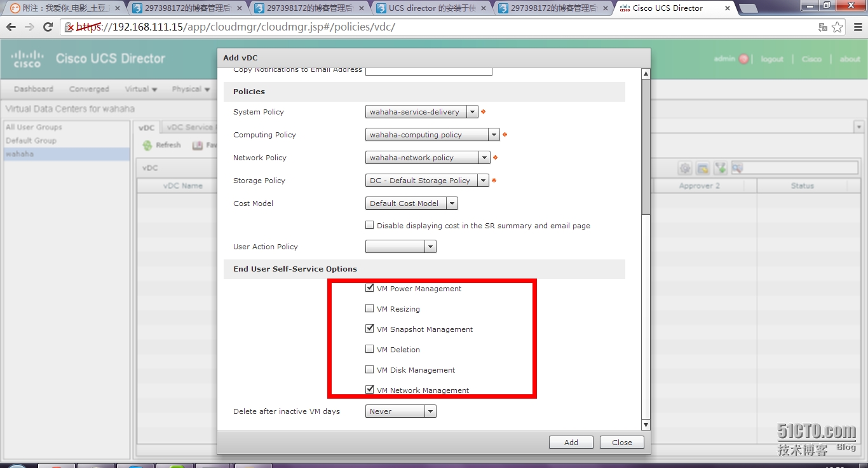Click scrollbar down arrow in Add vDC dialog
The width and height of the screenshot is (868, 468).
click(x=646, y=425)
